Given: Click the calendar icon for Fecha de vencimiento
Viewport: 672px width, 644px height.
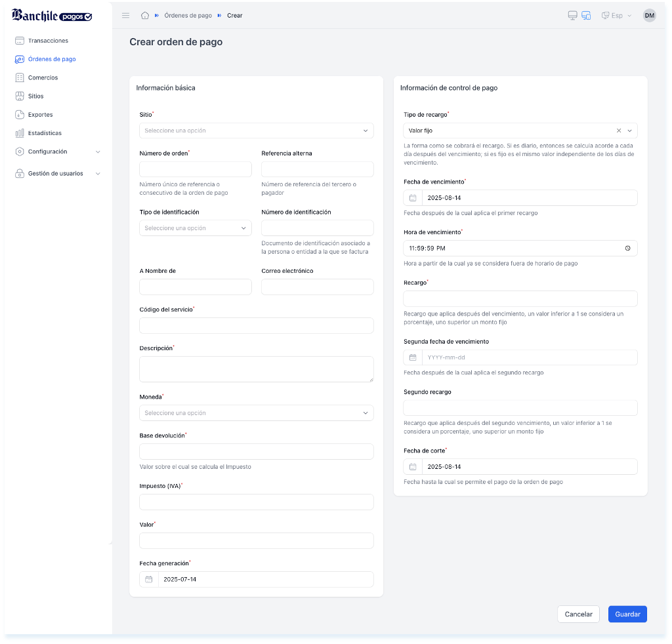Looking at the screenshot, I should [x=413, y=198].
